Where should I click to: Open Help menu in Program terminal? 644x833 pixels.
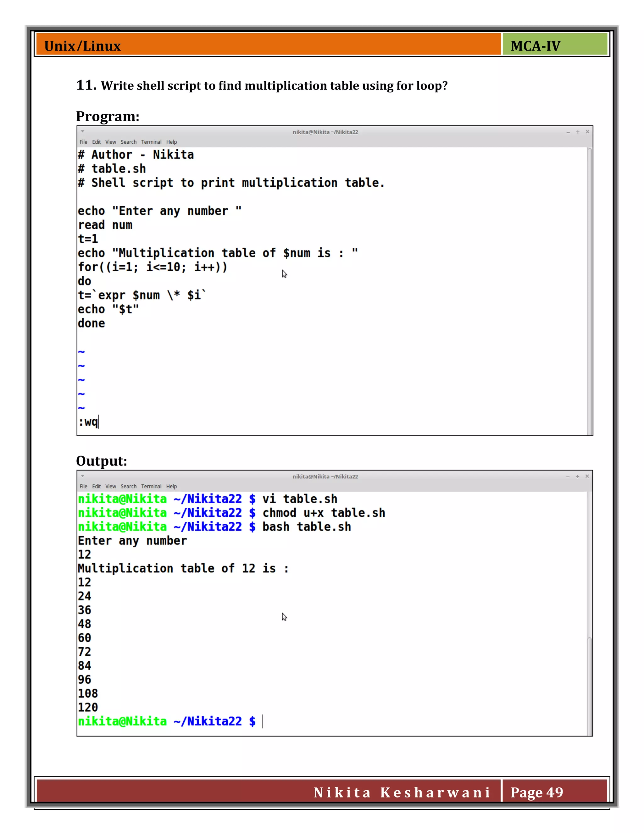pos(171,142)
